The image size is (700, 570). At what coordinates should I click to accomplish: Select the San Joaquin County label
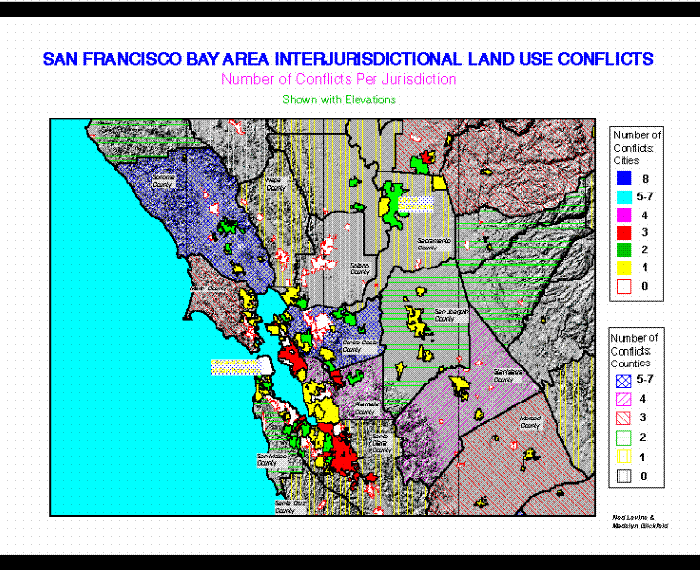click(x=451, y=315)
